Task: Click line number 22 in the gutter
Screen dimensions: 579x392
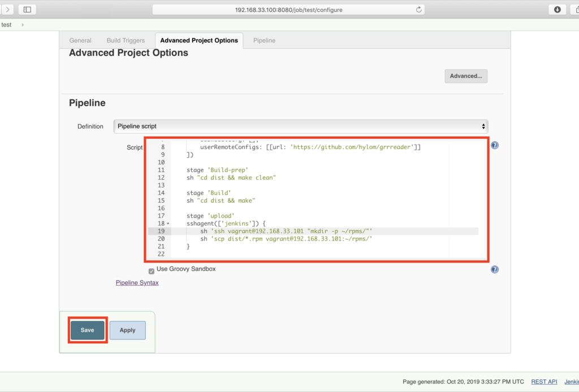Action: 161,254
